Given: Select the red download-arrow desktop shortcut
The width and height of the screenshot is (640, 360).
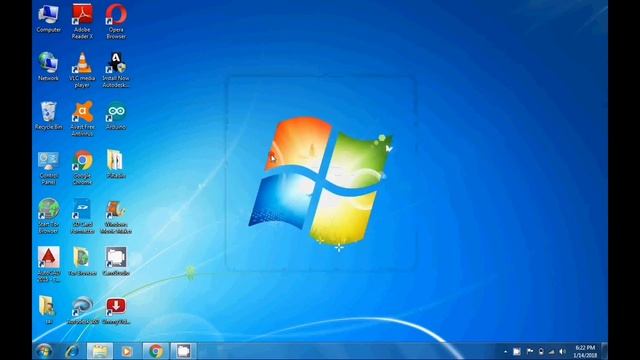Looking at the screenshot, I should [116, 310].
